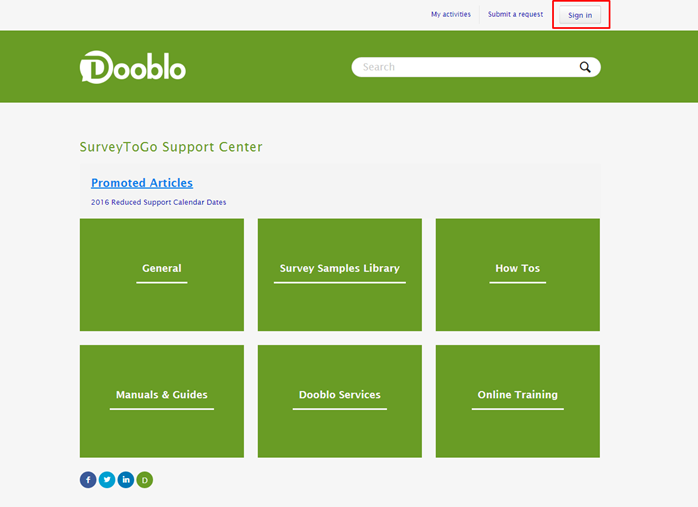
Task: Open the How Tos category tile
Action: pyautogui.click(x=518, y=275)
